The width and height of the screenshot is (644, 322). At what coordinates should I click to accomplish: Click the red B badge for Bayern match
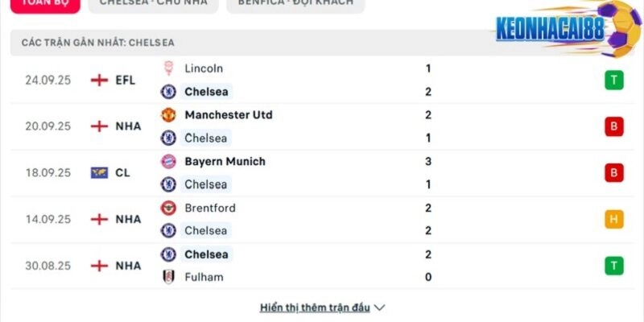(x=614, y=172)
